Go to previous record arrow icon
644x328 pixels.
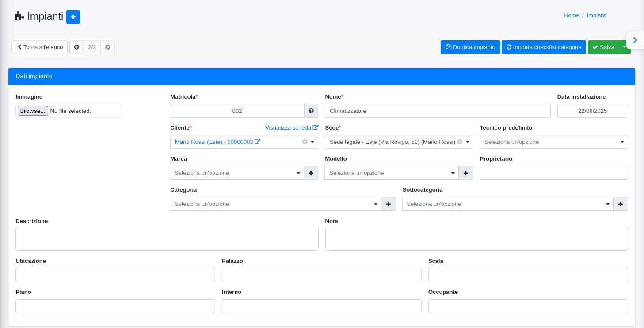click(x=76, y=47)
